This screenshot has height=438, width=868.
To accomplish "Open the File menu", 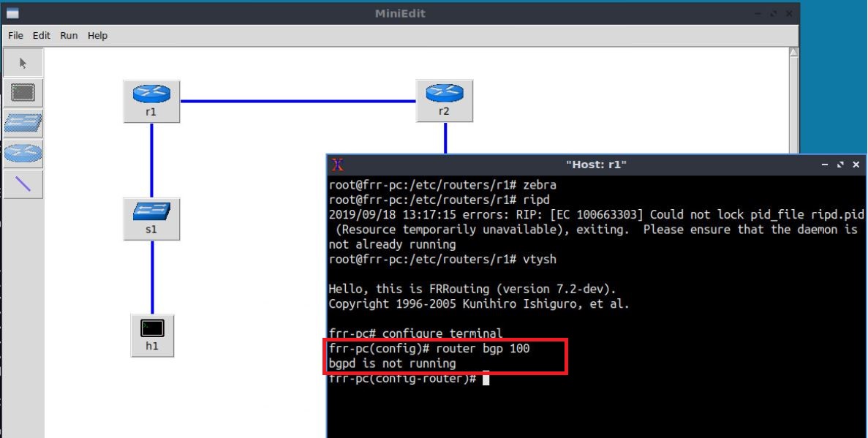I will click(15, 36).
